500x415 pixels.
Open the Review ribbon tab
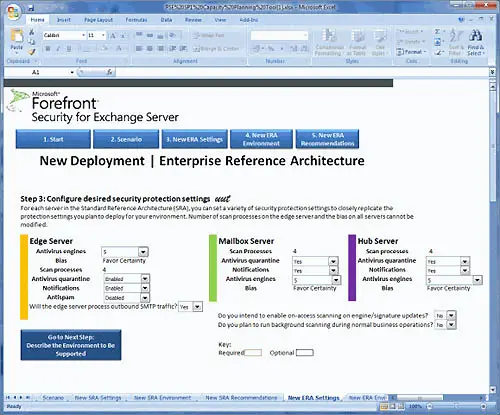pyautogui.click(x=193, y=20)
